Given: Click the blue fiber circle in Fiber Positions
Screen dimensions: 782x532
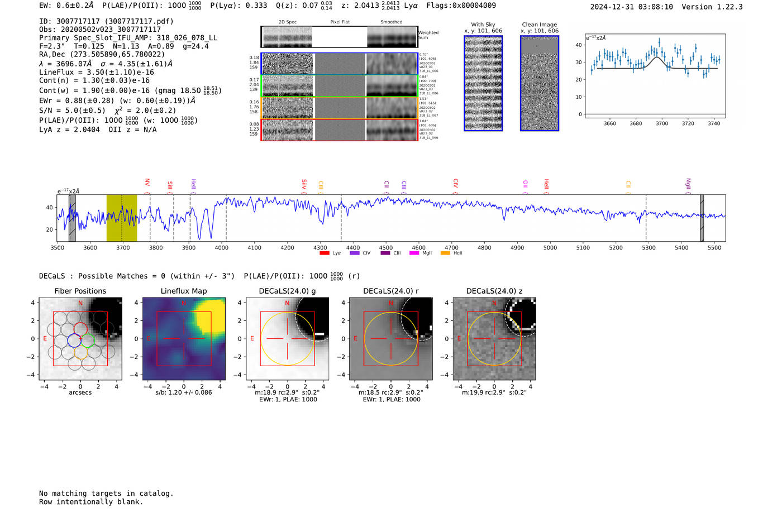Looking at the screenshot, I should (74, 340).
